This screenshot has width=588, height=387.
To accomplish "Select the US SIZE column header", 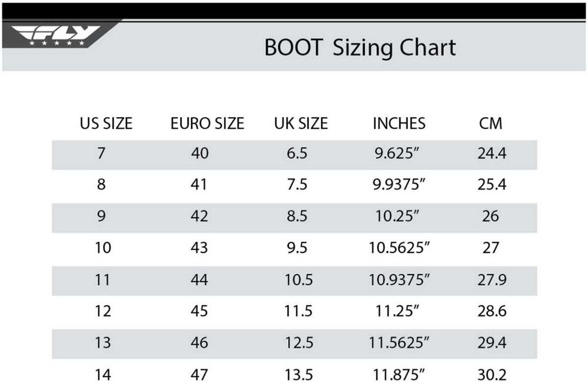I will (x=106, y=124).
